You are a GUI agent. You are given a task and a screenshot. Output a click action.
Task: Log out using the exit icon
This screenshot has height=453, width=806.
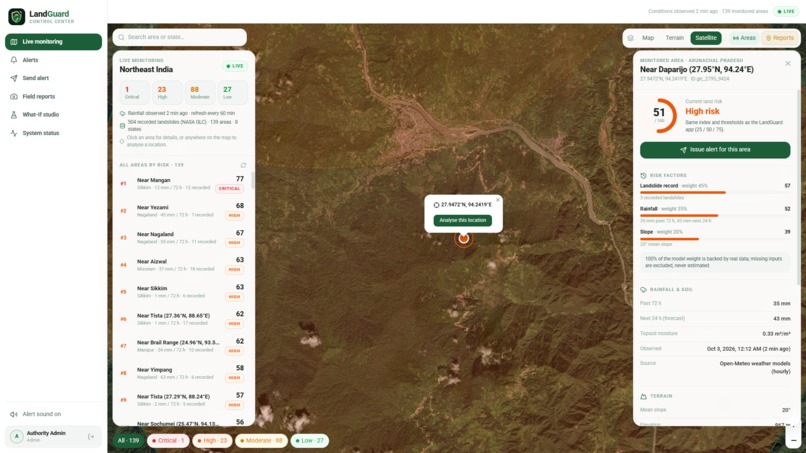91,437
